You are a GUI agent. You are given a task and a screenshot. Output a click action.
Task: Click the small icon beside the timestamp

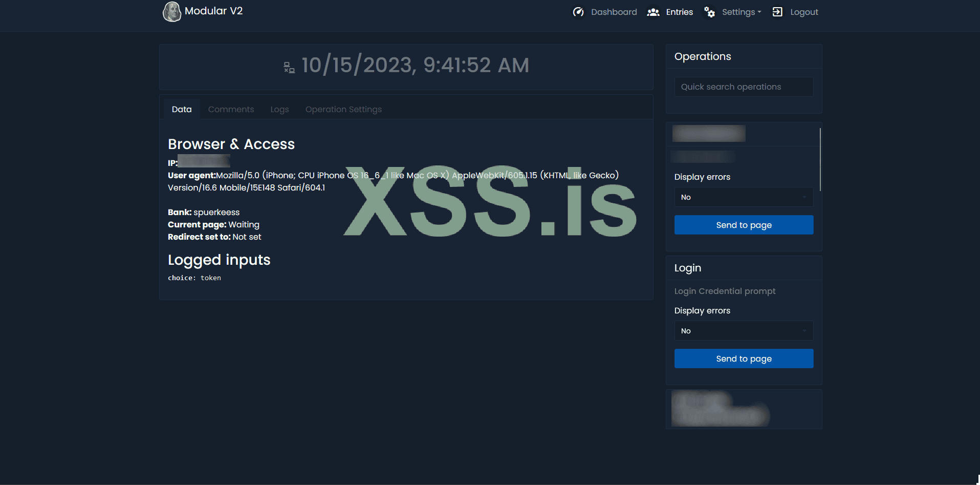tap(289, 68)
